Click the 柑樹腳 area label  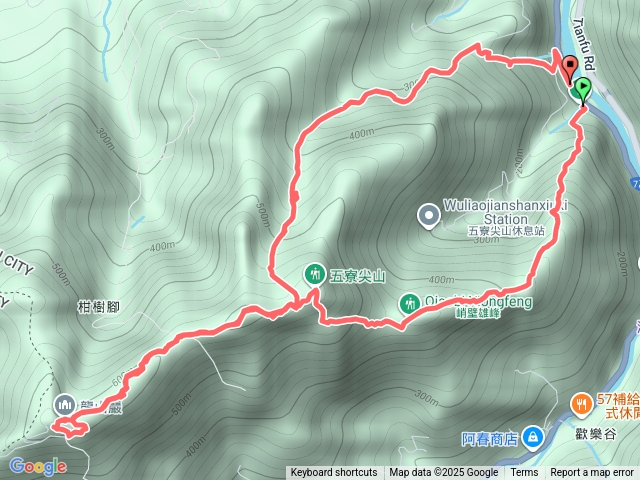[98, 307]
